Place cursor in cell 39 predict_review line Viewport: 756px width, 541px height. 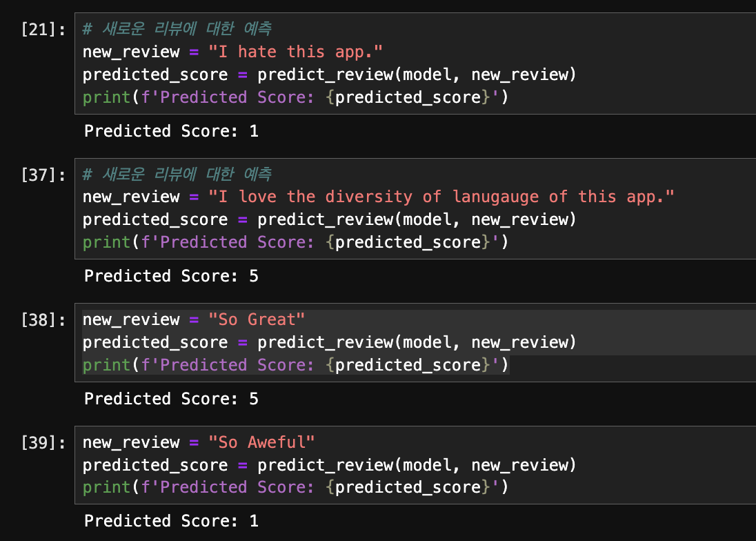click(329, 466)
